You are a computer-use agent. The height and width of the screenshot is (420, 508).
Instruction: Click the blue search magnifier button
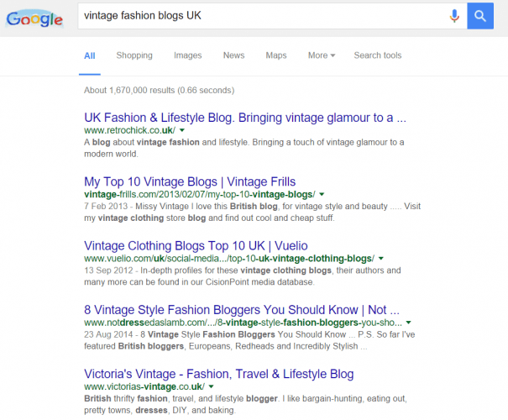[480, 16]
